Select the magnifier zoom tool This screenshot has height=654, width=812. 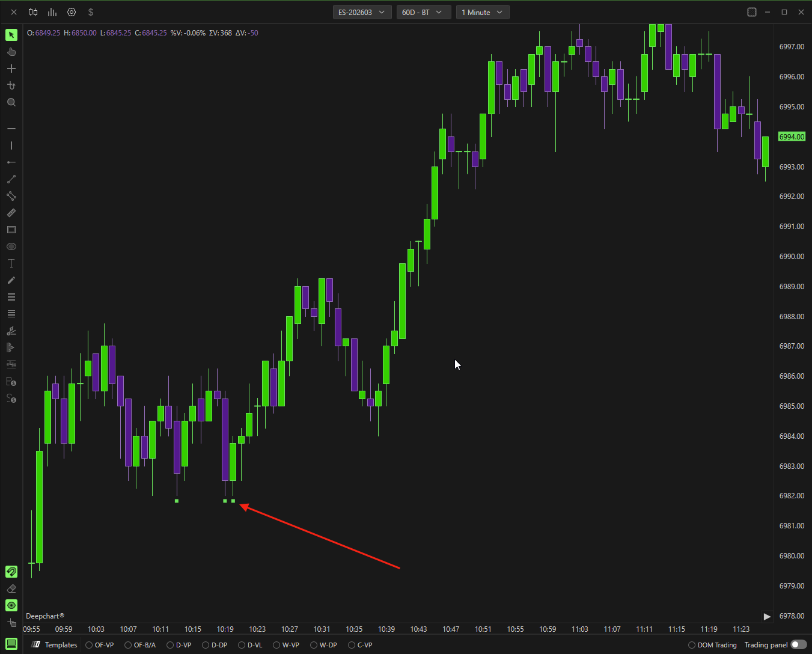tap(11, 103)
